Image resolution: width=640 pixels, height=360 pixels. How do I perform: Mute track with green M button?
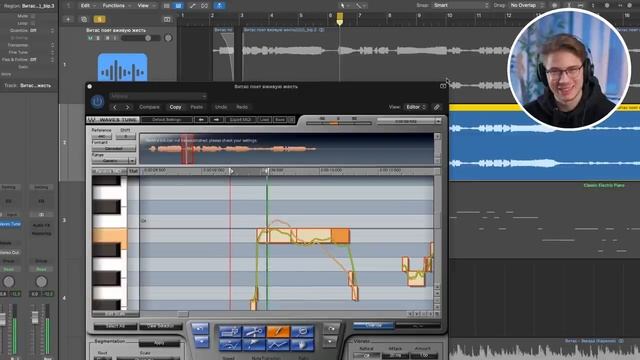coord(90,38)
